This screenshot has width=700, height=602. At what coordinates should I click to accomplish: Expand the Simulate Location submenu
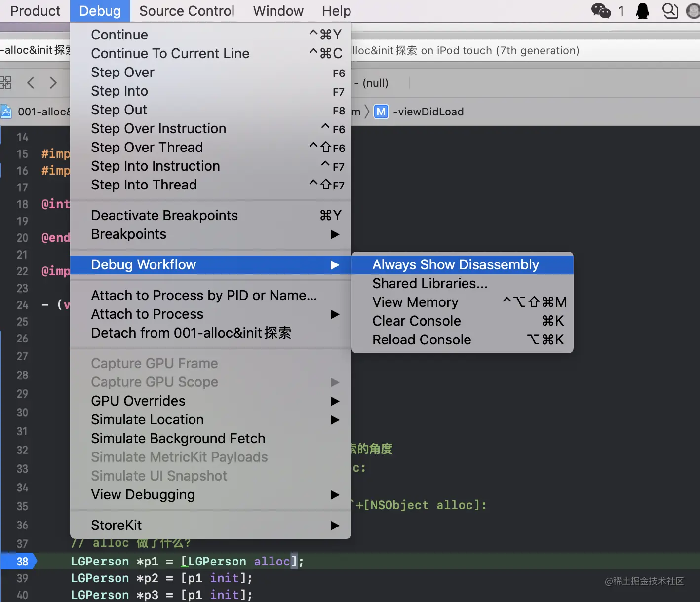pos(211,419)
